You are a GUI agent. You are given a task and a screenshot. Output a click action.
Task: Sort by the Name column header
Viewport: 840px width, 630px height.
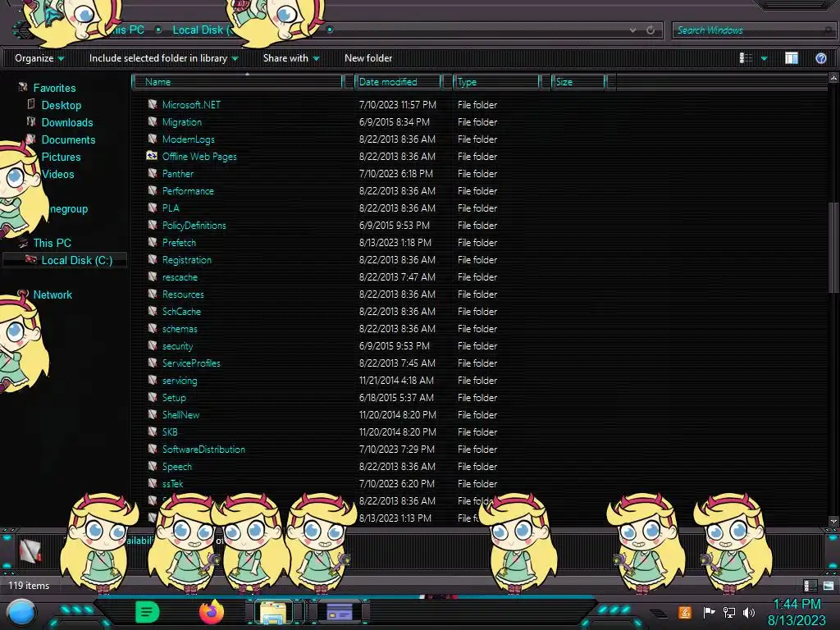point(239,81)
